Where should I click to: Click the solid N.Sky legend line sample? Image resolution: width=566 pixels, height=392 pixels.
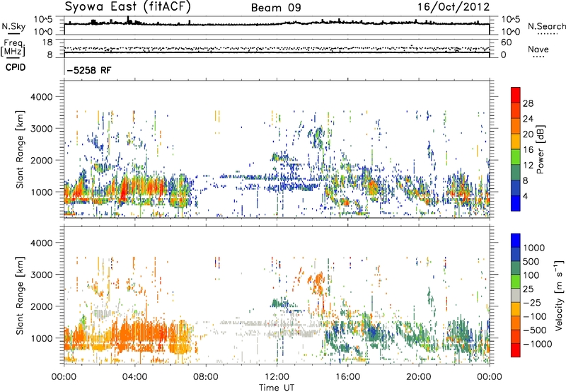pos(13,34)
